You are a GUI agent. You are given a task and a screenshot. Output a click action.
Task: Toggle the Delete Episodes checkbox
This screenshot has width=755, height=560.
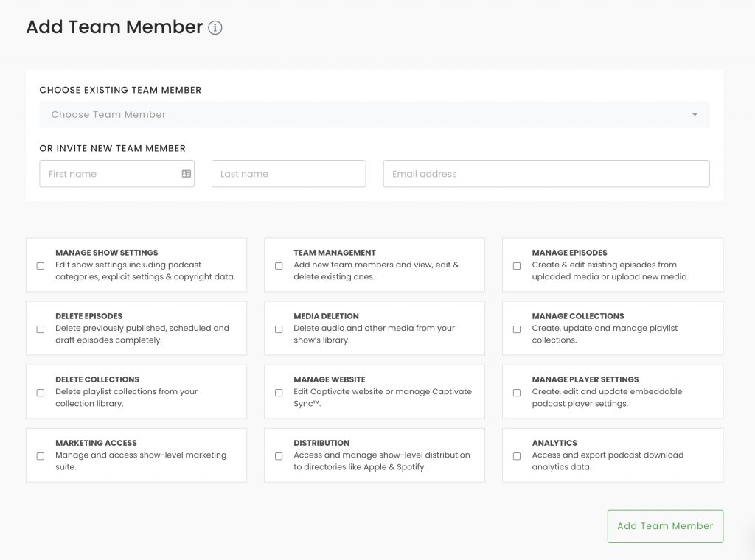coord(40,329)
